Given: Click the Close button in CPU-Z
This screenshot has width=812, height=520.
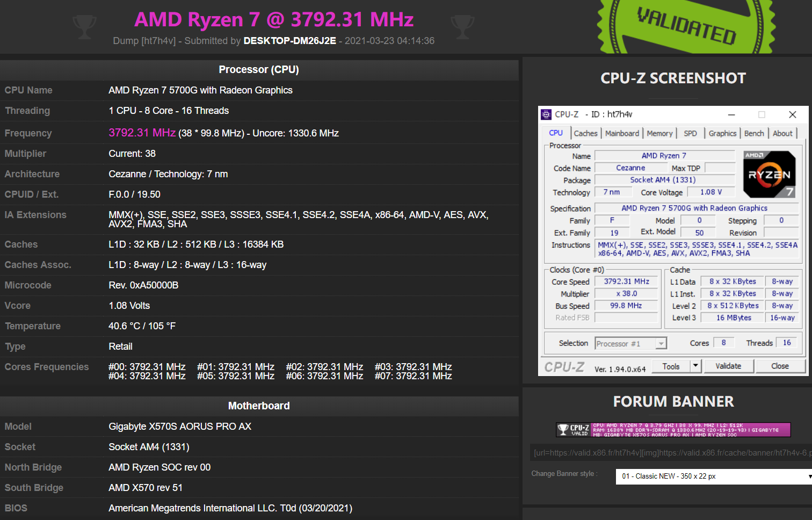Looking at the screenshot, I should pyautogui.click(x=780, y=366).
